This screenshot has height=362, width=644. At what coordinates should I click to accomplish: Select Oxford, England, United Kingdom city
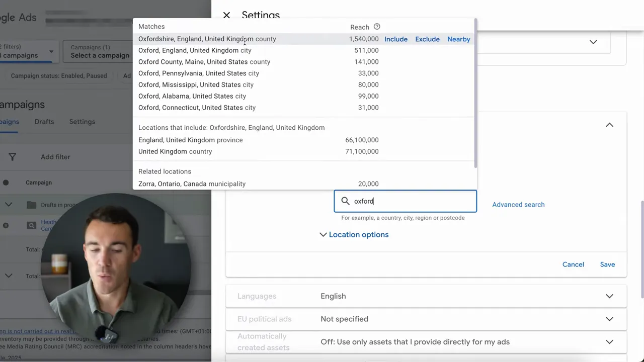[195, 50]
